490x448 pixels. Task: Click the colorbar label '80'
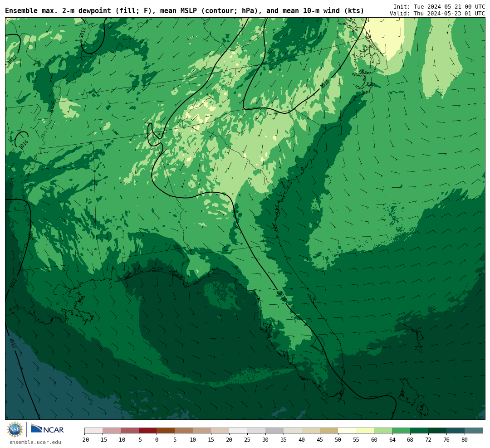click(465, 439)
